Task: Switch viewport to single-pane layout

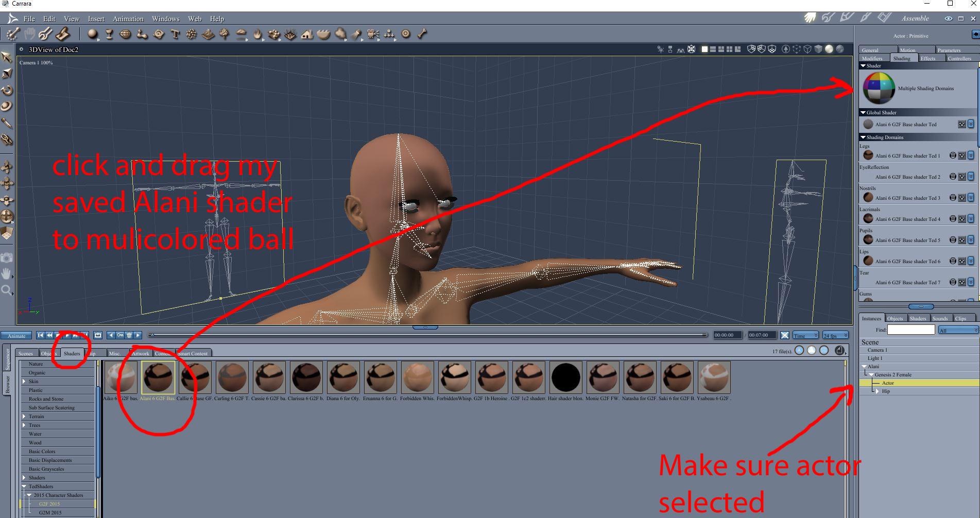Action: click(x=705, y=49)
